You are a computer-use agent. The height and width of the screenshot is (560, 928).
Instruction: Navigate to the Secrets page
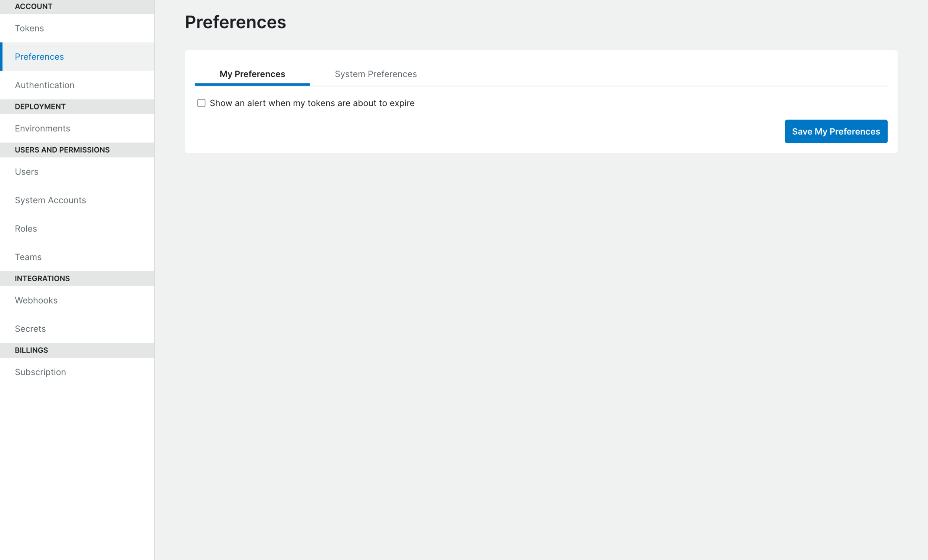[30, 328]
